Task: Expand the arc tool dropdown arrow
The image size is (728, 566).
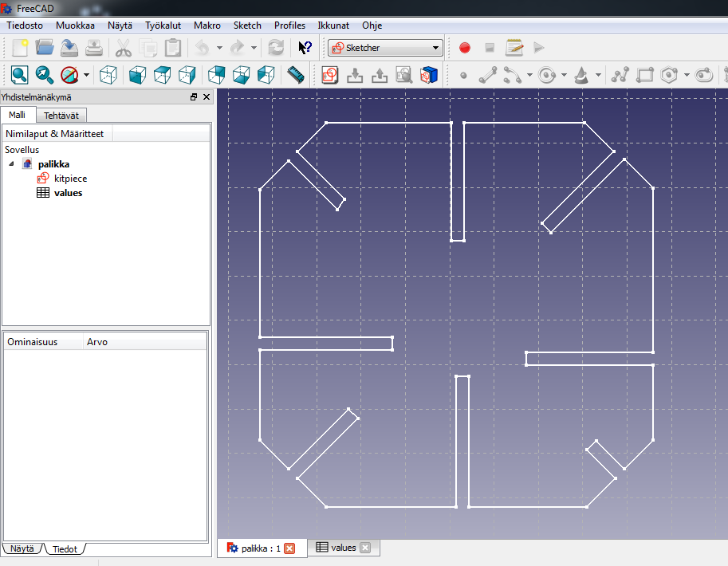Action: pos(529,75)
